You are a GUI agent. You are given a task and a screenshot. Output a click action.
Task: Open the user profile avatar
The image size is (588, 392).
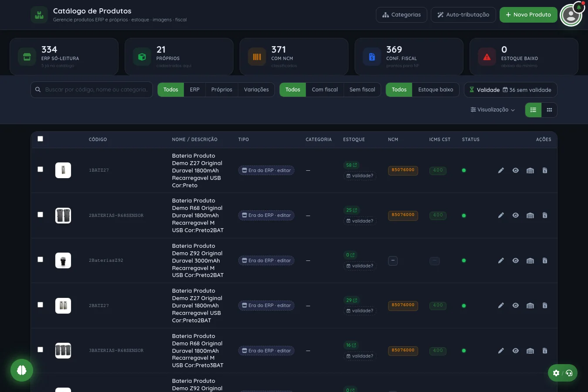pos(571,15)
